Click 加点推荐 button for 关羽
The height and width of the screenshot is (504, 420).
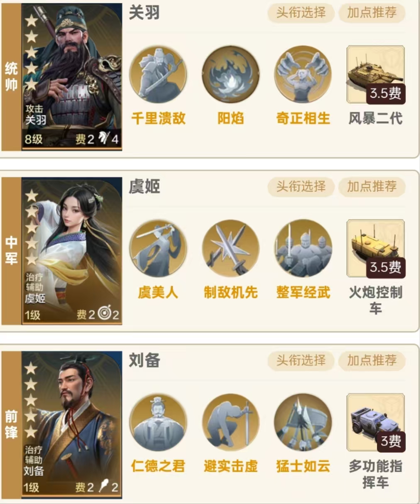372,13
